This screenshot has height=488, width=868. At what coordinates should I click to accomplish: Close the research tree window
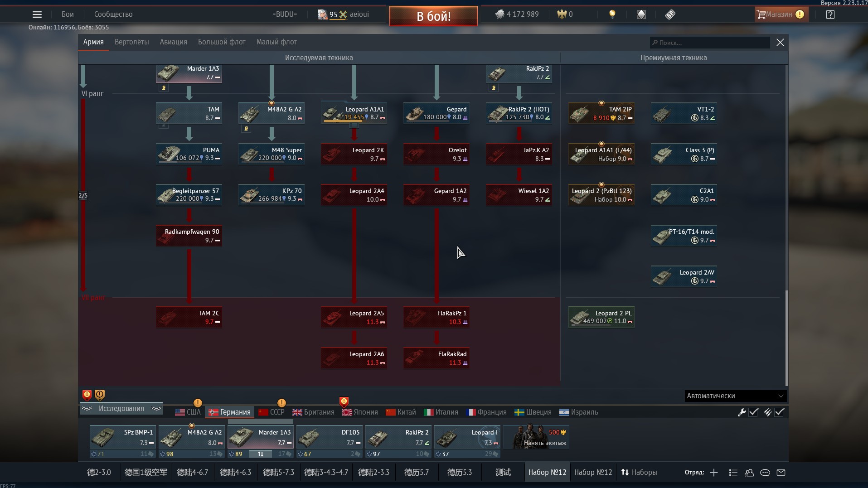780,43
